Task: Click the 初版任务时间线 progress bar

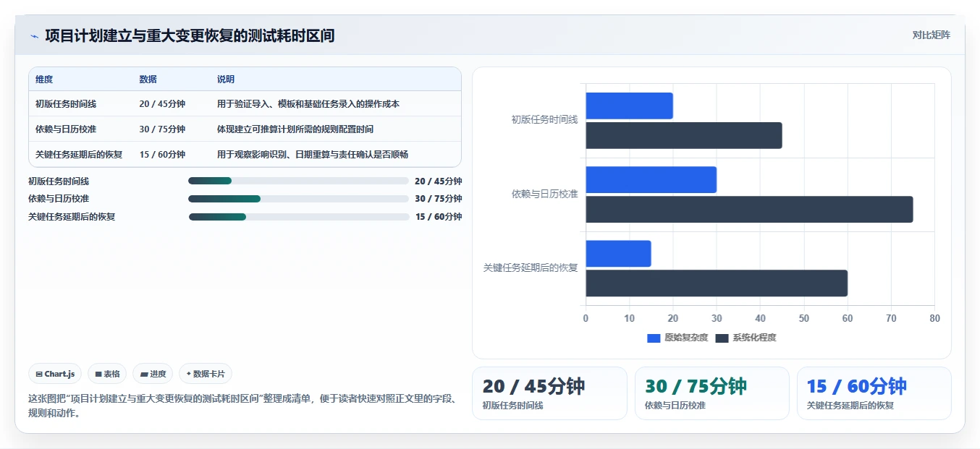Action: click(x=298, y=181)
